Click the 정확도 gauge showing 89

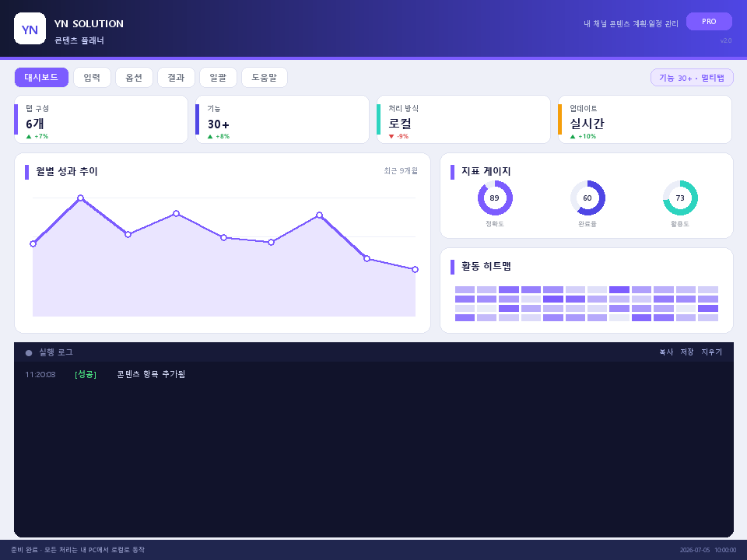tap(495, 198)
